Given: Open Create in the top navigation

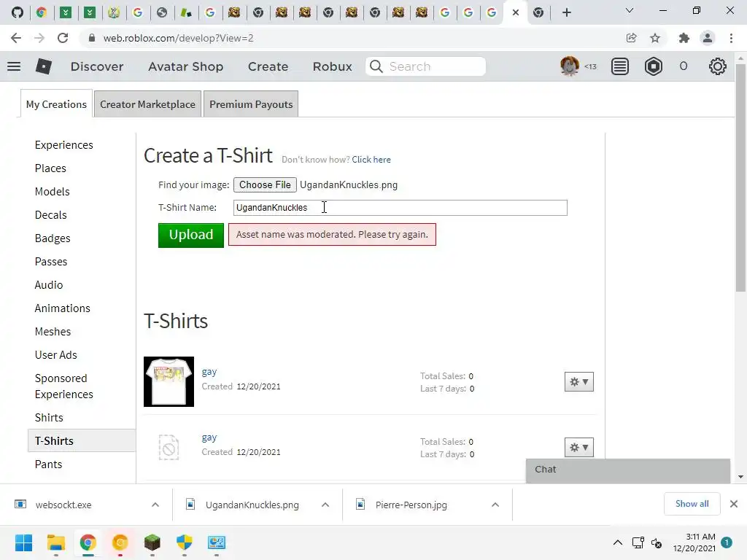Looking at the screenshot, I should (268, 66).
